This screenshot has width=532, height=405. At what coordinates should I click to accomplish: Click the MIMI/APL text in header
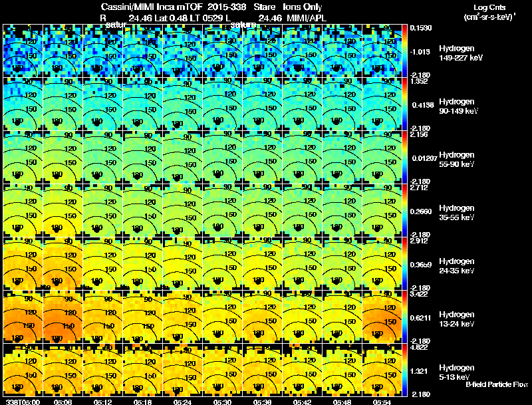coord(307,19)
